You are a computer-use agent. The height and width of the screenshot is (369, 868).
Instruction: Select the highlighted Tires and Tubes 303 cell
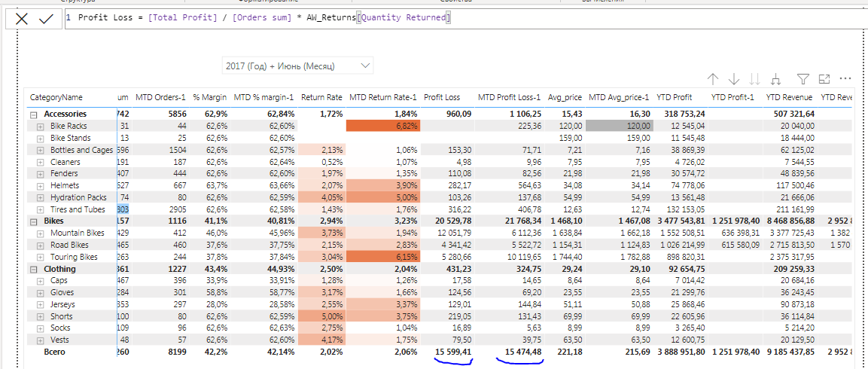[123, 209]
